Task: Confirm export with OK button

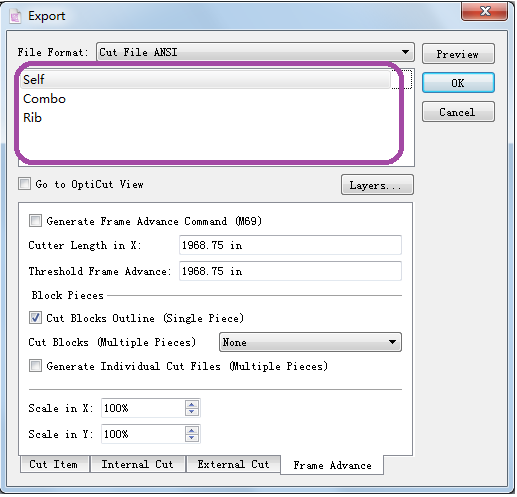Action: (458, 83)
